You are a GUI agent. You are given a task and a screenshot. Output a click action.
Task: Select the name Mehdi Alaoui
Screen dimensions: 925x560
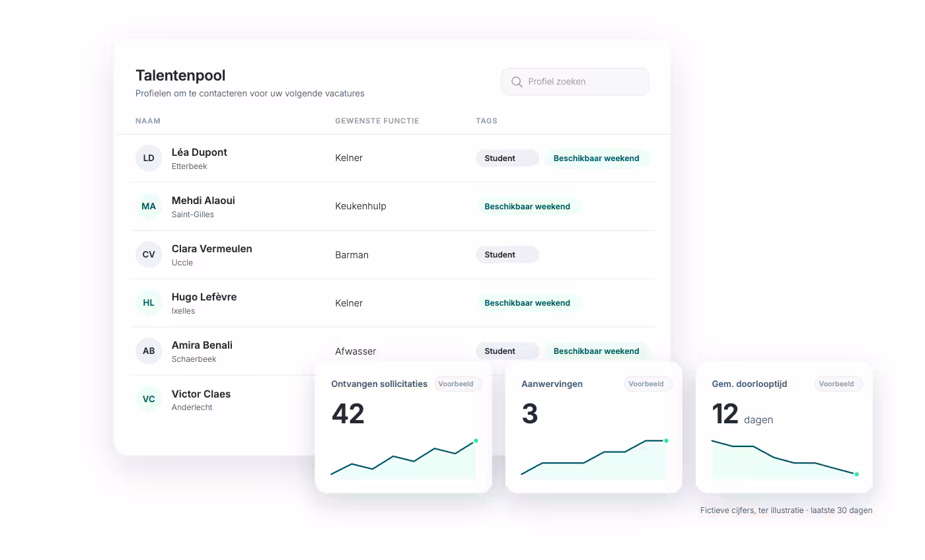(203, 201)
